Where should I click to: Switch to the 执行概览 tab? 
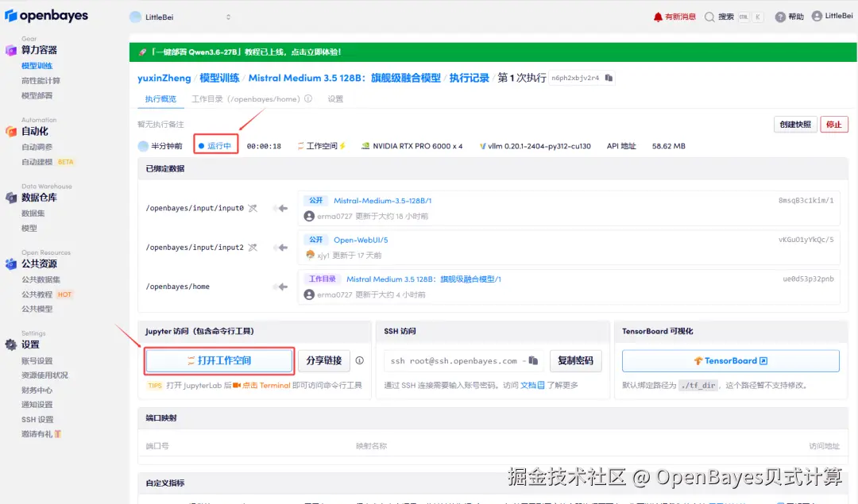(x=160, y=99)
